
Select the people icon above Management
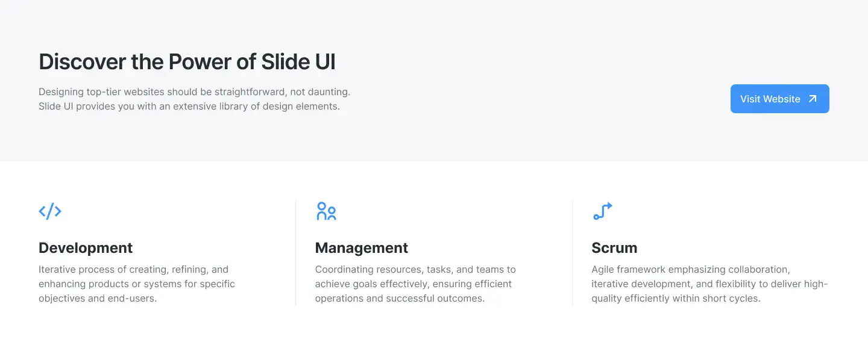click(x=326, y=211)
